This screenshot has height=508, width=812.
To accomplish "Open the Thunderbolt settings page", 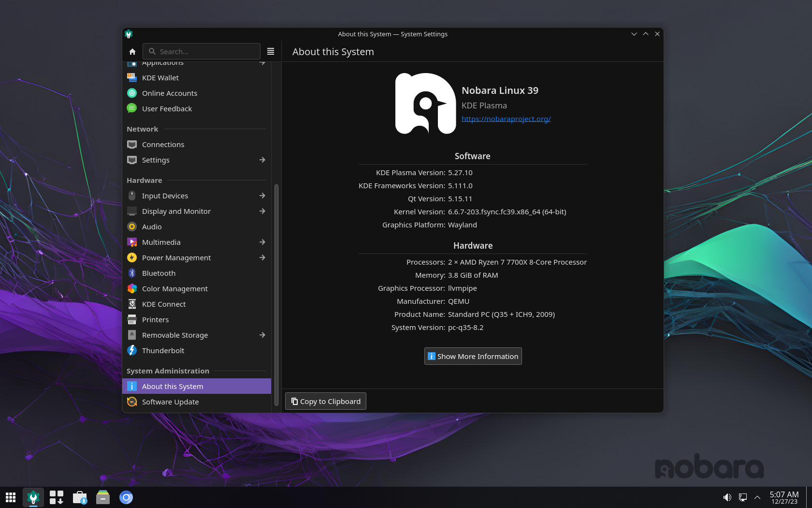I will (x=197, y=350).
